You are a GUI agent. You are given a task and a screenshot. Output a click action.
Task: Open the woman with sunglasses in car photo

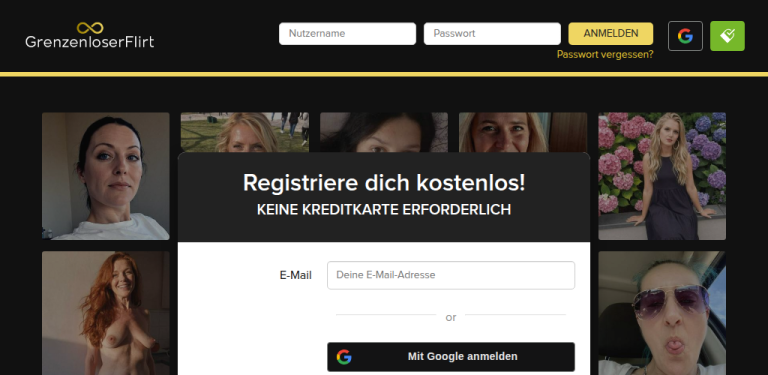(662, 313)
